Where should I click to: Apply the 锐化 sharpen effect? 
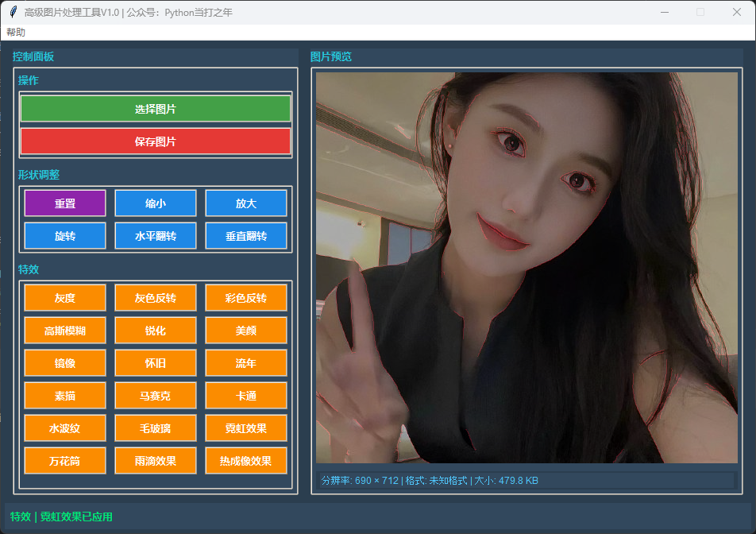[156, 331]
